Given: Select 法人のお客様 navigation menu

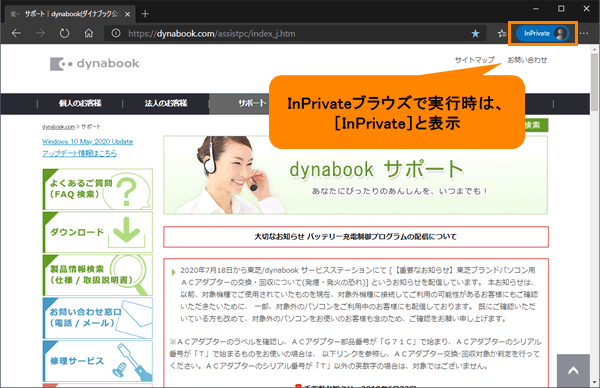Looking at the screenshot, I should pyautogui.click(x=166, y=103).
